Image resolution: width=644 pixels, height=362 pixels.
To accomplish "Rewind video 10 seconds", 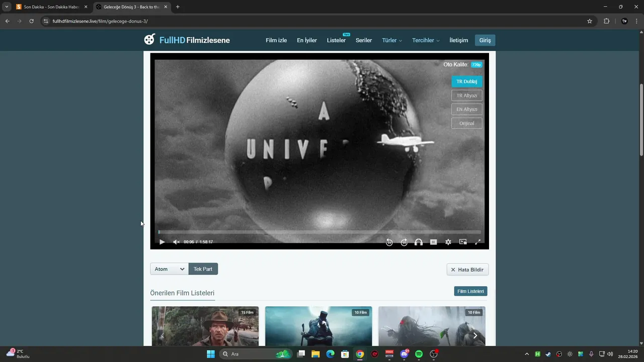I will pos(389,242).
